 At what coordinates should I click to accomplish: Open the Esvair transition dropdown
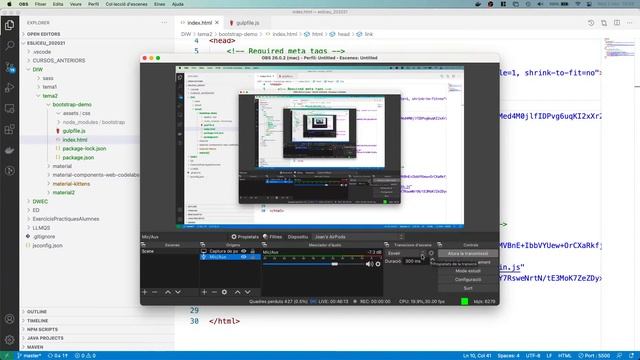[406, 253]
